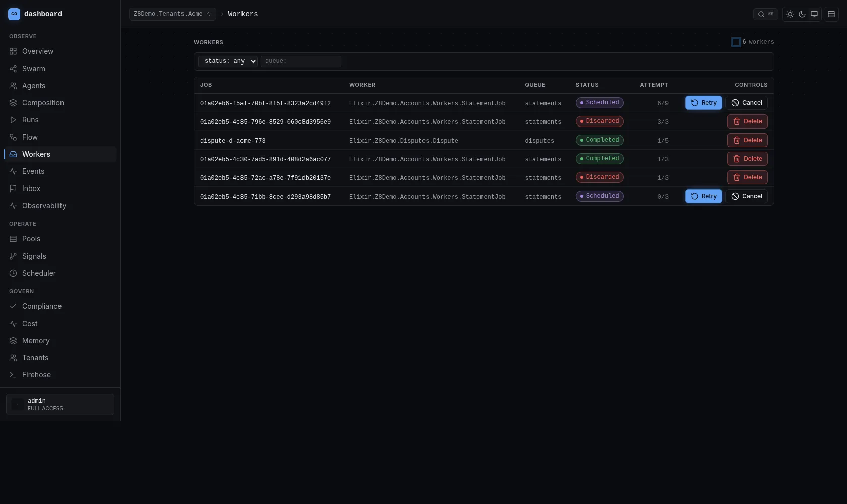Image resolution: width=847 pixels, height=504 pixels.
Task: Open the Inbox
Action: 60,188
